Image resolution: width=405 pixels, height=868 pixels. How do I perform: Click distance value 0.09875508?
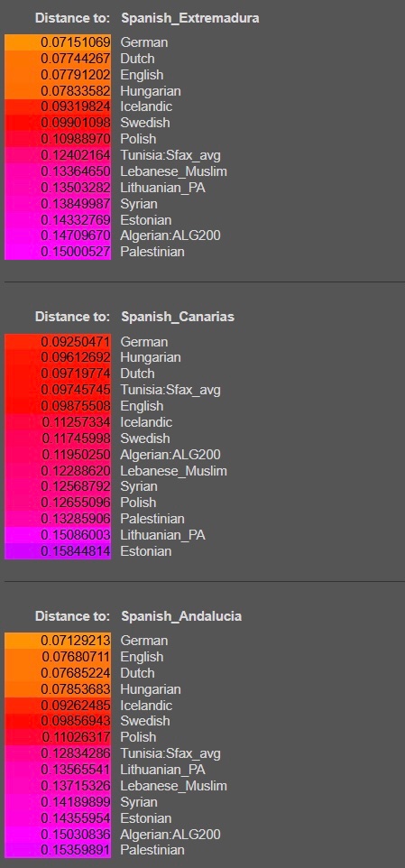[x=76, y=406]
